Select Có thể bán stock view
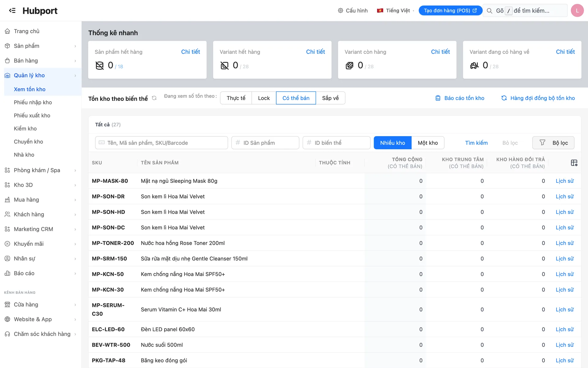 pos(296,98)
